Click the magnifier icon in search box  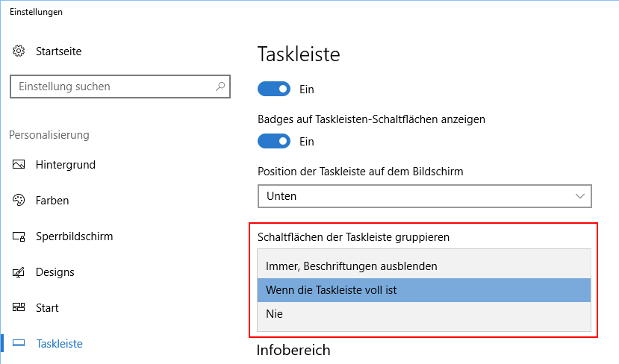[x=220, y=86]
